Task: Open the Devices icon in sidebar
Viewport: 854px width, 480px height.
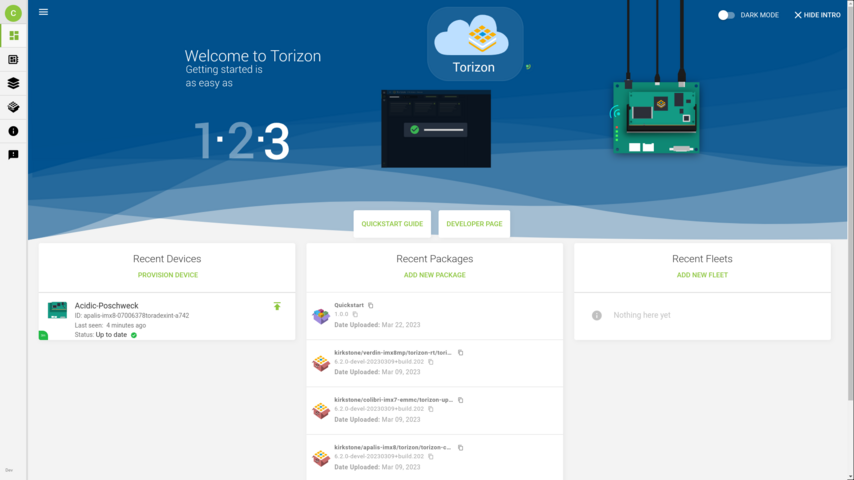Action: pos(13,60)
